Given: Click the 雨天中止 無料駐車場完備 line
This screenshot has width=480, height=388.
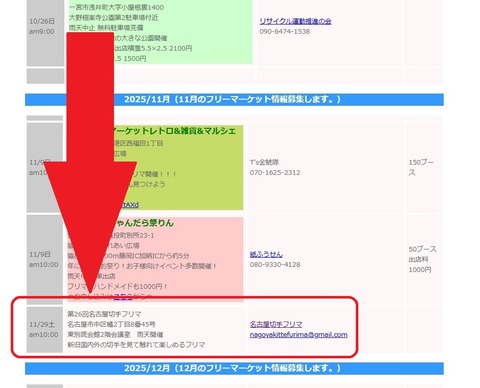Looking at the screenshot, I should tap(106, 28).
